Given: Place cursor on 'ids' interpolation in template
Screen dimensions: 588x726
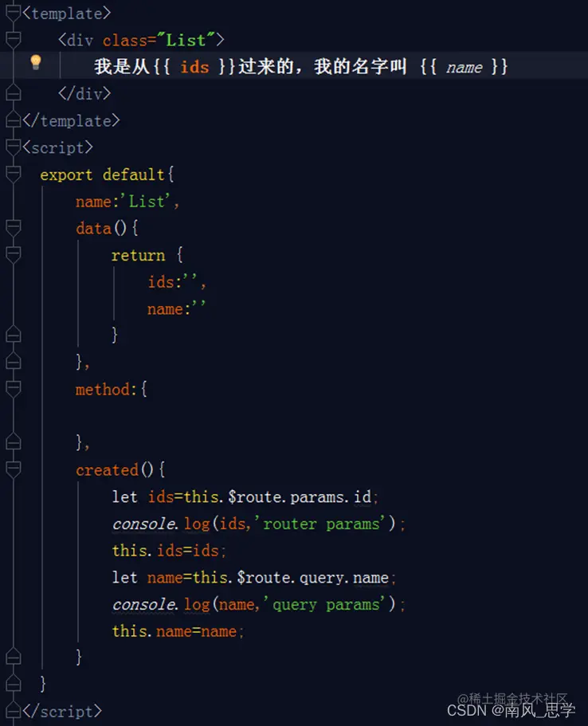Looking at the screenshot, I should tap(194, 67).
